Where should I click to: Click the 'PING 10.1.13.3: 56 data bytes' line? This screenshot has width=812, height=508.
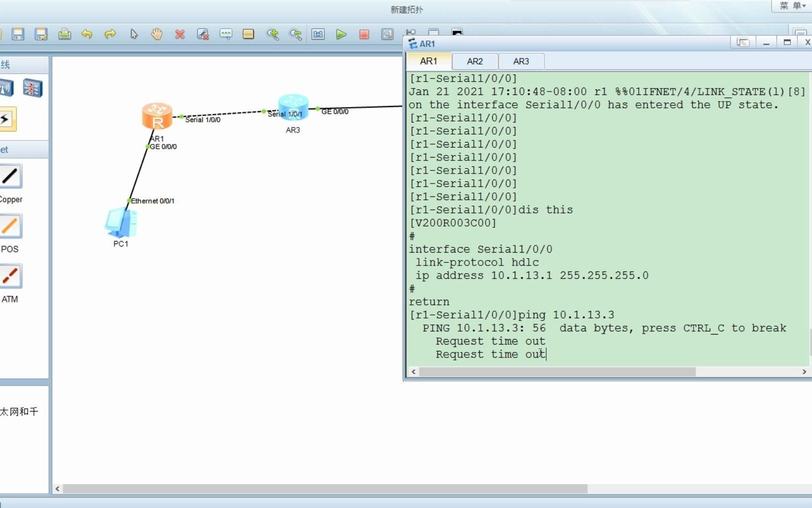coord(604,328)
